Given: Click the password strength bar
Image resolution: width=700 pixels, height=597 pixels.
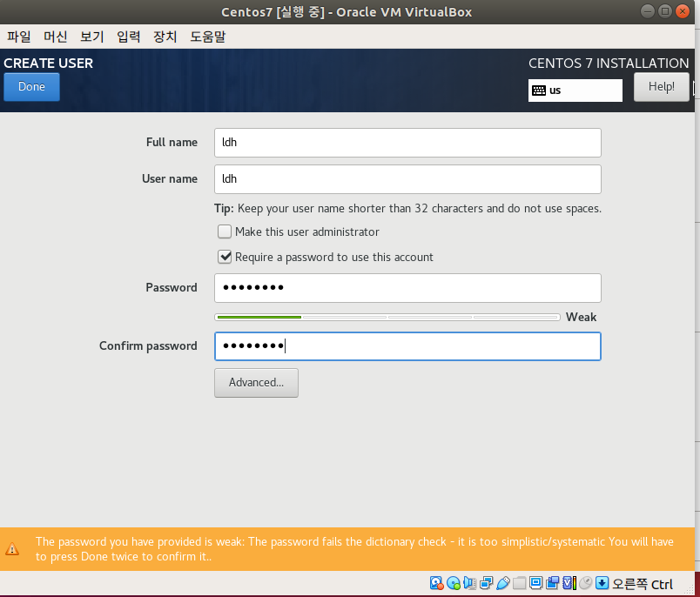Looking at the screenshot, I should coord(387,318).
